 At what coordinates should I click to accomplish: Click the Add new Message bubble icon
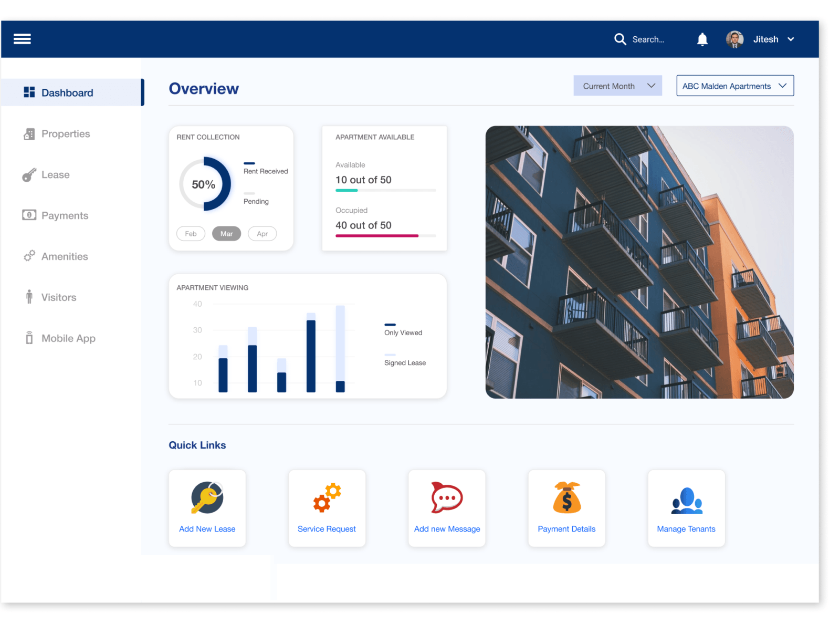click(447, 497)
